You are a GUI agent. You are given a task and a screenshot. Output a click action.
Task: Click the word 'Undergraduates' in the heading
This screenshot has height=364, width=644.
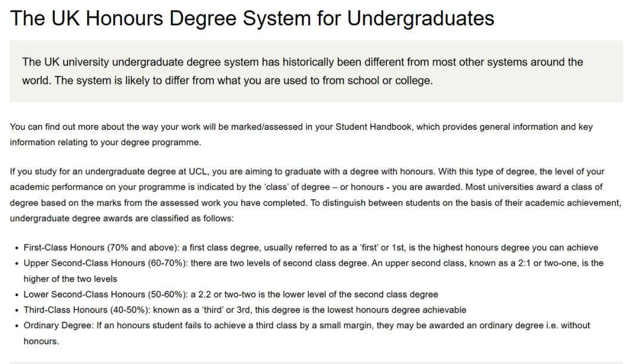420,18
